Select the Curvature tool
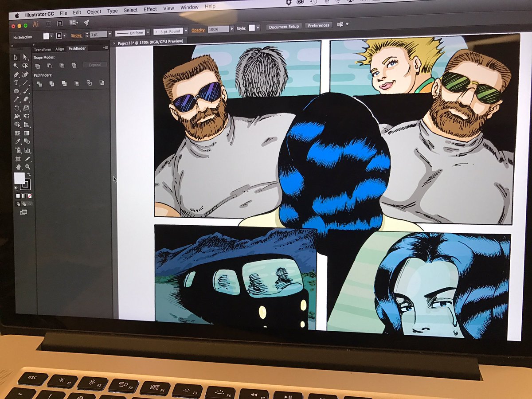This screenshot has height=399, width=532. click(x=26, y=74)
